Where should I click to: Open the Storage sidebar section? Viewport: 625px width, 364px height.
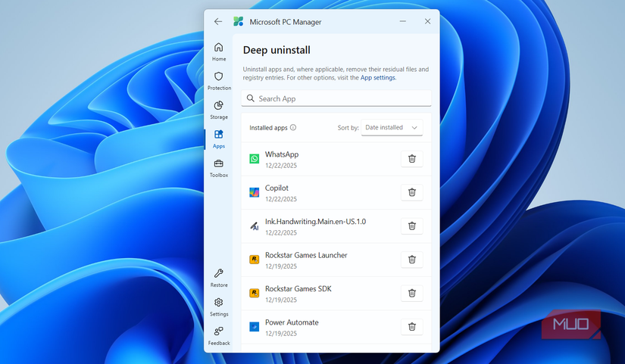[x=219, y=110]
